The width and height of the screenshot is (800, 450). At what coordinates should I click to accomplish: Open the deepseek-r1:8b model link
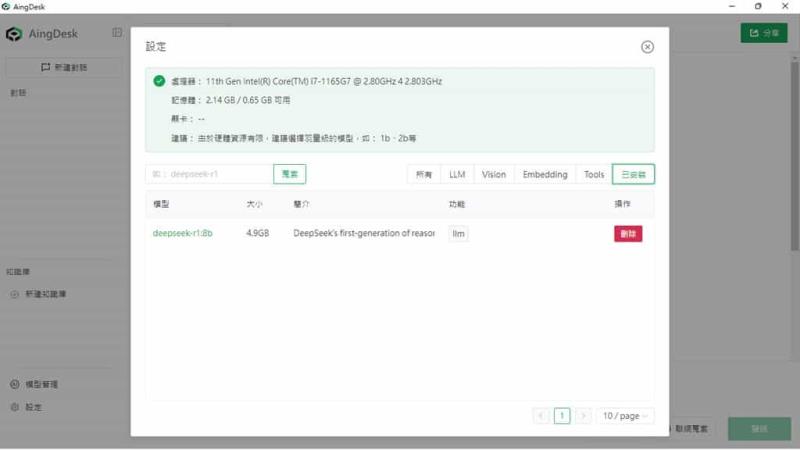(182, 233)
